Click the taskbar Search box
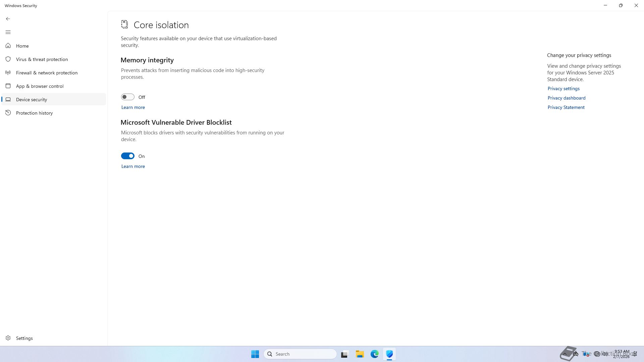The height and width of the screenshot is (362, 644). coord(300,354)
